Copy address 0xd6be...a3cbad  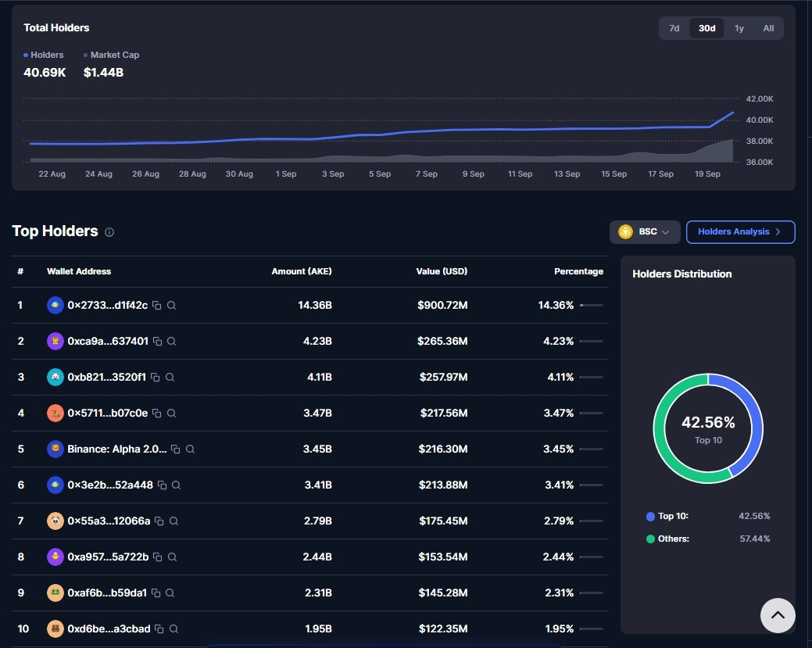pyautogui.click(x=159, y=628)
